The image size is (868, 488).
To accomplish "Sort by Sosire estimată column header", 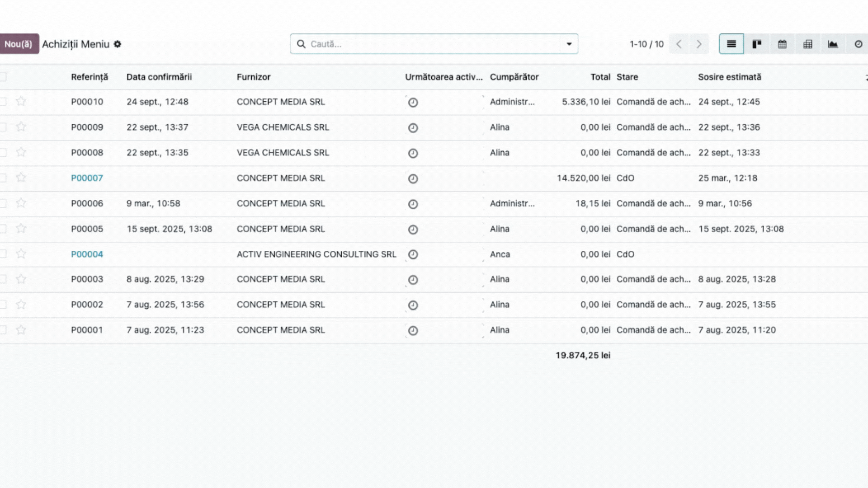I will click(x=730, y=77).
